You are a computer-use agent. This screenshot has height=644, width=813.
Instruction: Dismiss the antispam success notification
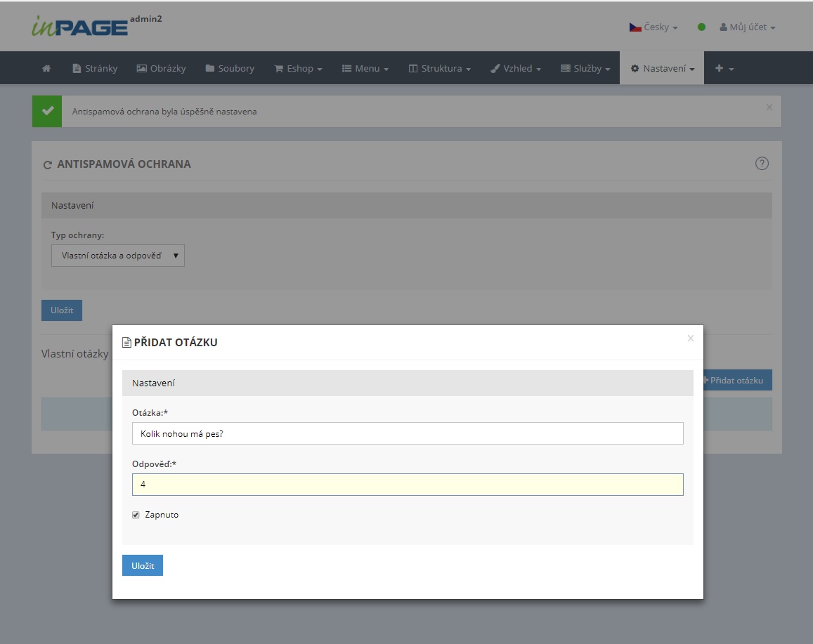coord(769,107)
